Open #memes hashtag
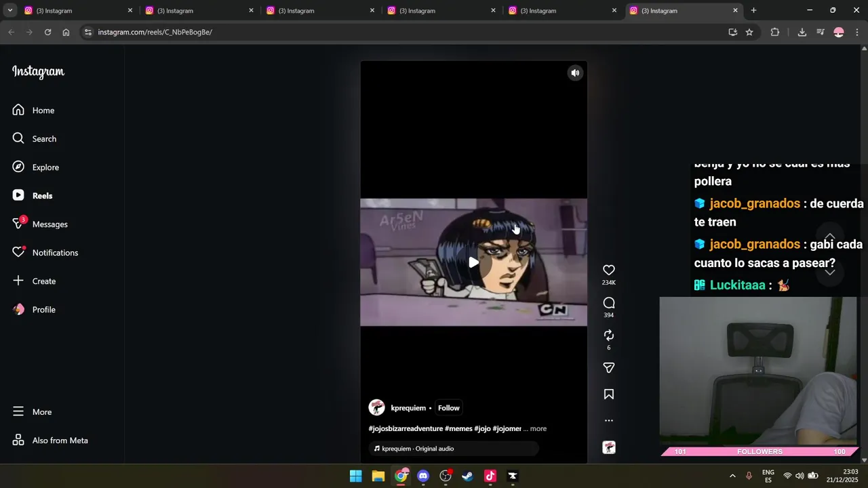 [x=458, y=429]
